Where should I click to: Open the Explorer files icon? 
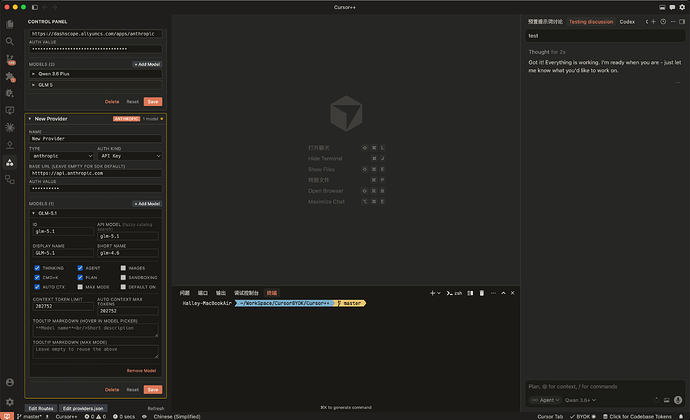click(9, 24)
